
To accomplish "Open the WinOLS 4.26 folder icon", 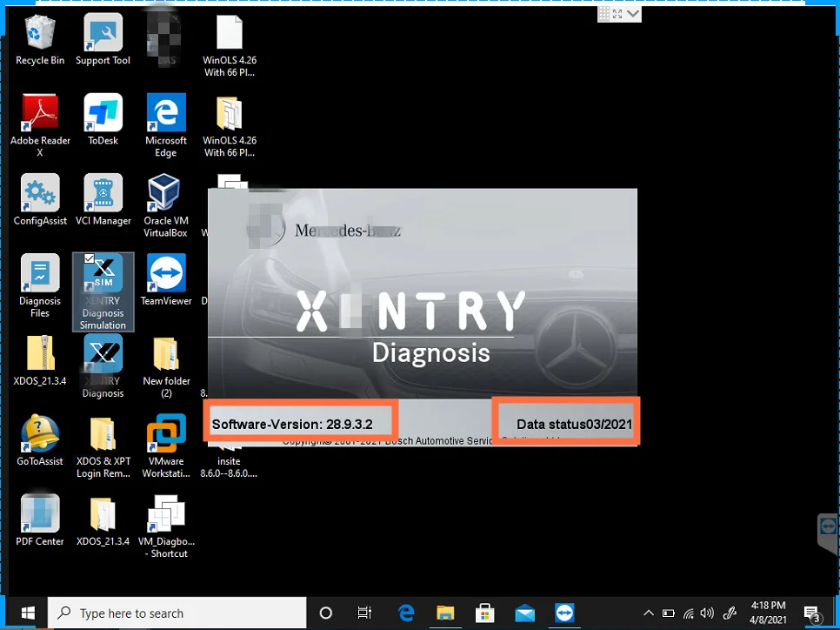I will pos(230,125).
